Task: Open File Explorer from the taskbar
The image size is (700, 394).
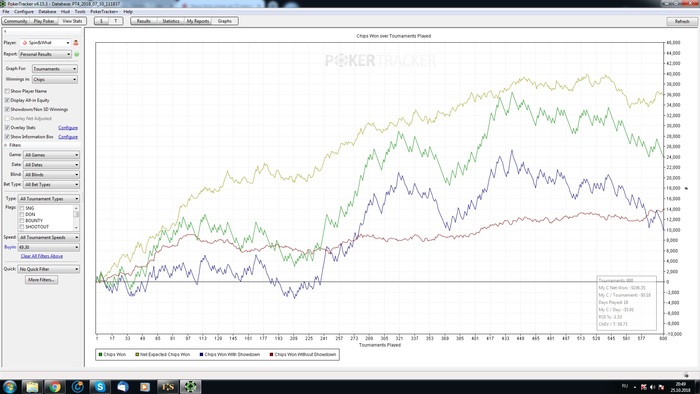Action: 32,386
